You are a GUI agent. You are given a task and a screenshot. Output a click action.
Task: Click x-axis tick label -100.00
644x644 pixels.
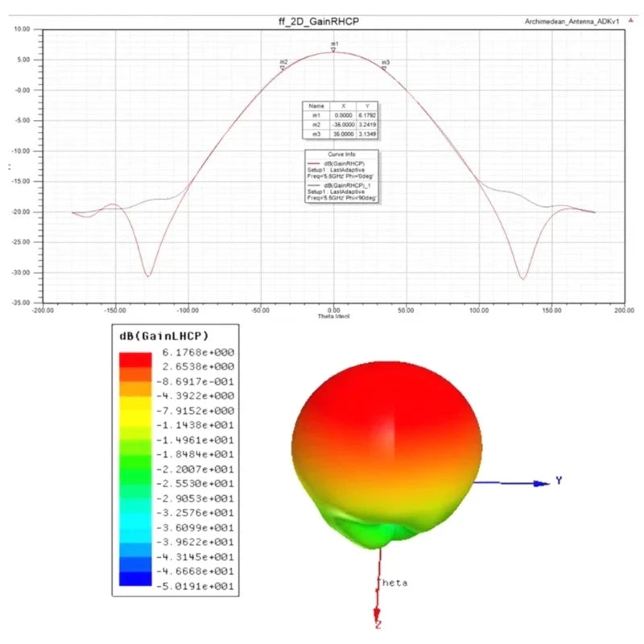click(188, 310)
